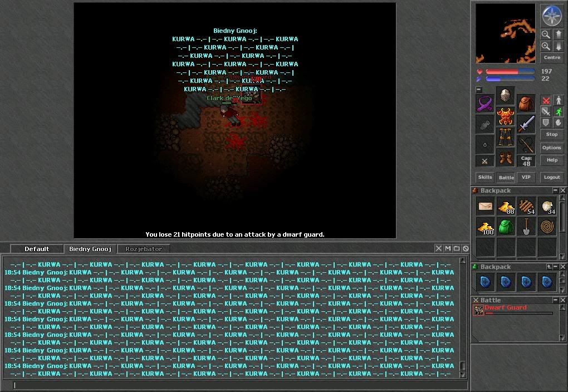Select the fishing rod ammo slot

[526, 145]
